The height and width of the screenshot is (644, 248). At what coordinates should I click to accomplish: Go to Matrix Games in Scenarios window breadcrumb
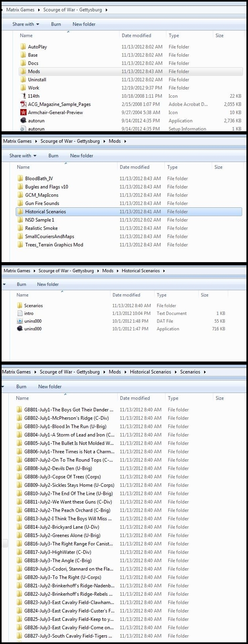(x=16, y=371)
